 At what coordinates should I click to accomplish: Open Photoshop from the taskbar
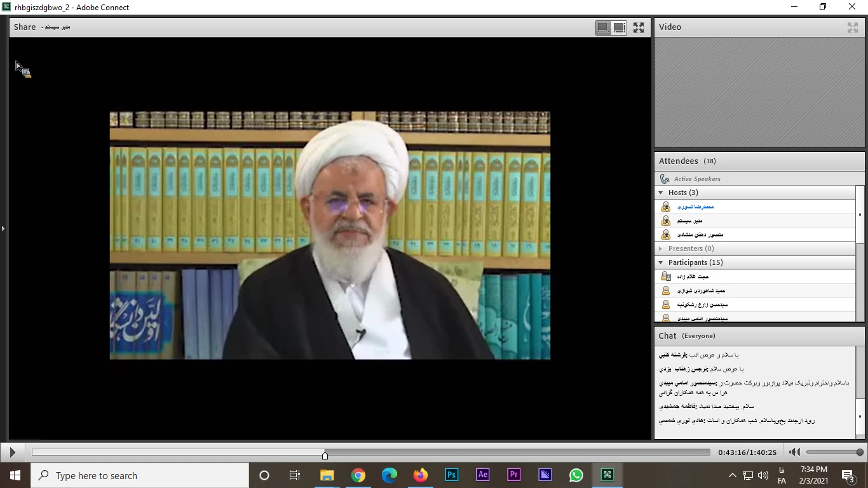point(452,475)
